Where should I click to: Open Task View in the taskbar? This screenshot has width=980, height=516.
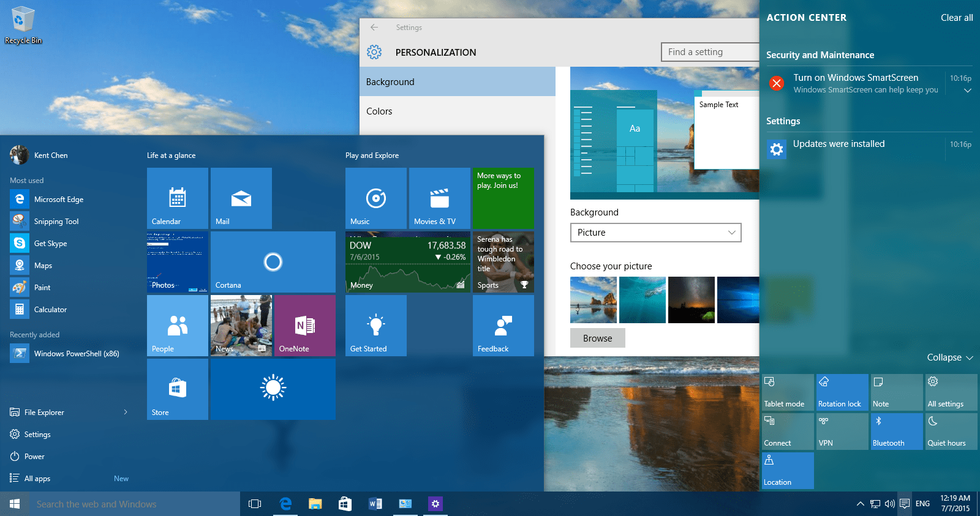point(255,504)
